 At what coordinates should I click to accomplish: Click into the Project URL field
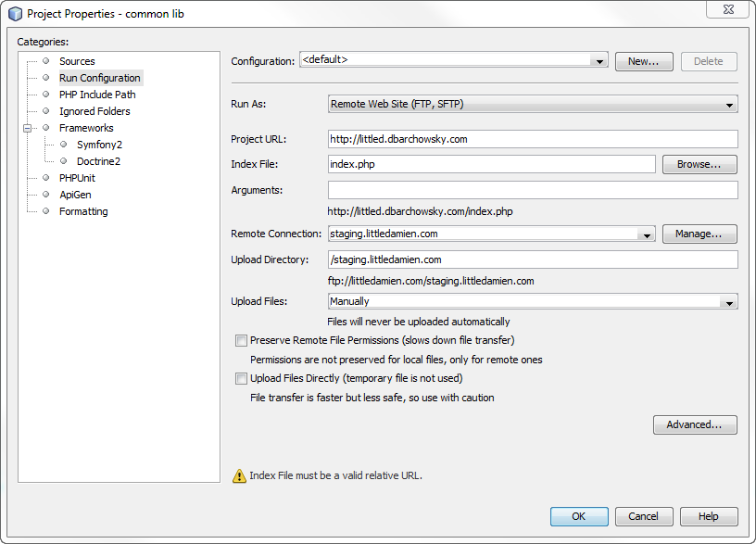(533, 139)
